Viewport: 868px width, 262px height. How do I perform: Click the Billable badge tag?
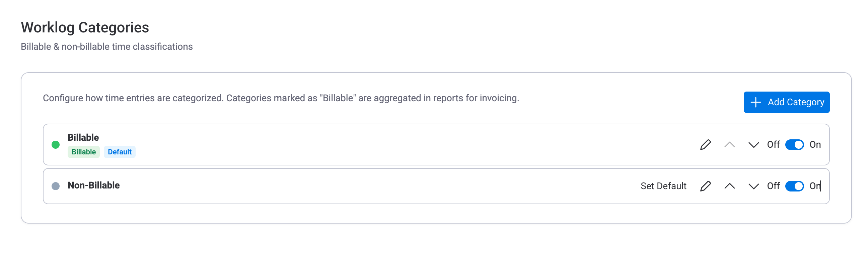83,152
